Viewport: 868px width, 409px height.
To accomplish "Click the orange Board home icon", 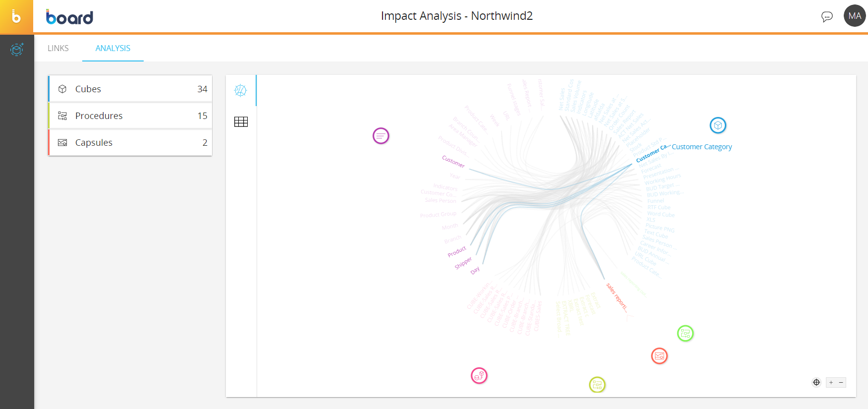I will point(16,17).
